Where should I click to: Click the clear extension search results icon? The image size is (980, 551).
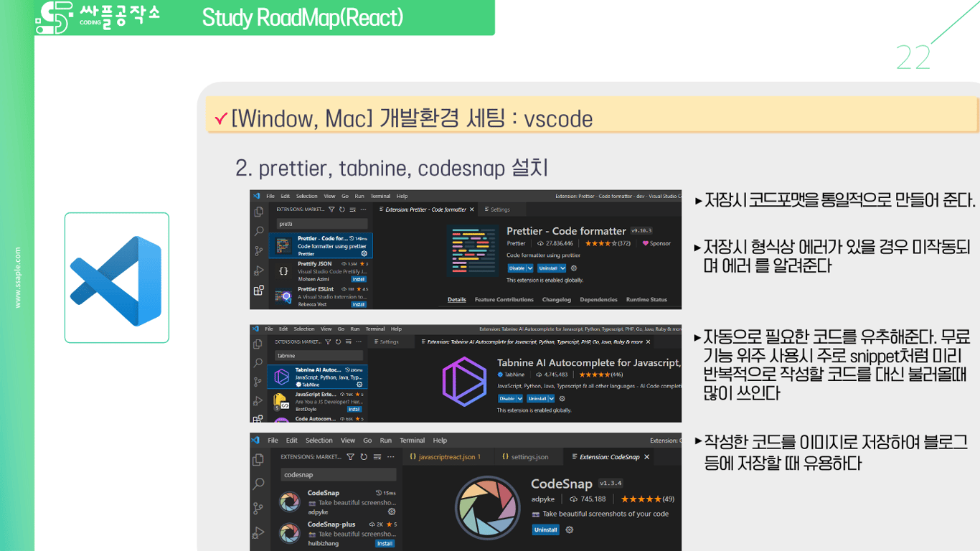pos(352,210)
